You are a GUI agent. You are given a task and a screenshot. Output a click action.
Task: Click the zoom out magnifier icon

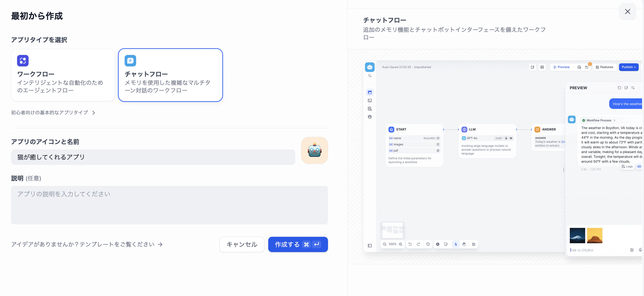(384, 244)
